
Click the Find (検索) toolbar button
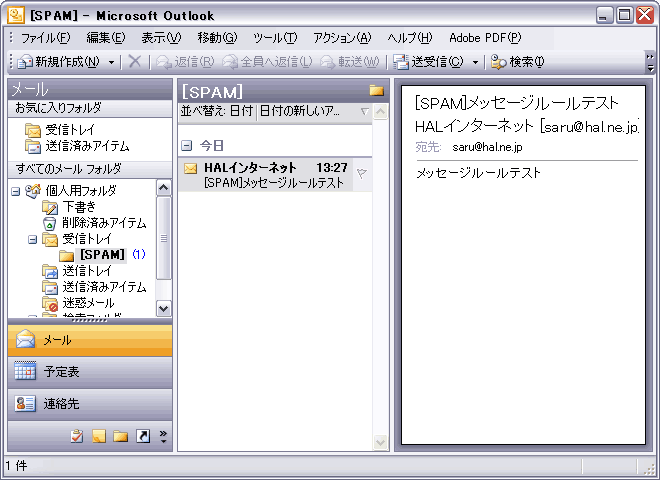click(x=517, y=62)
